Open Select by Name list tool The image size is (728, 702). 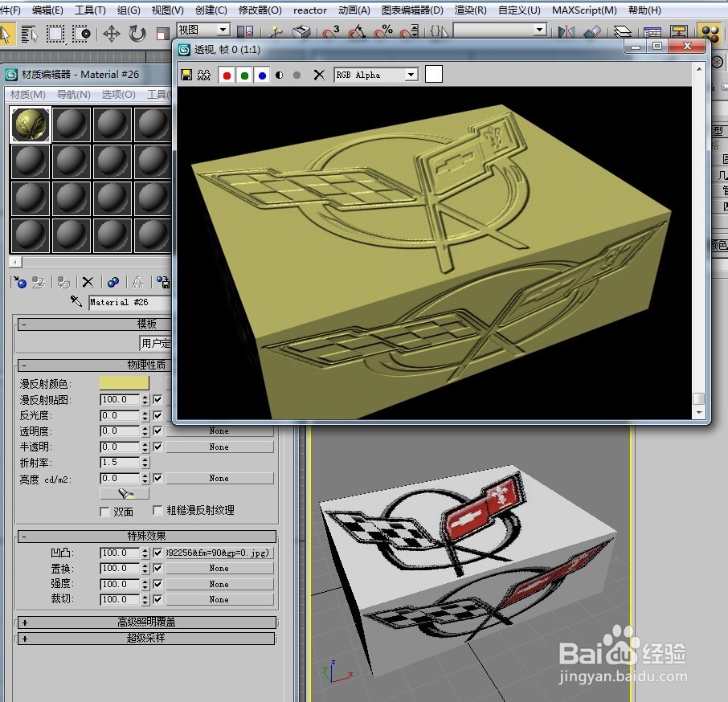(29, 35)
